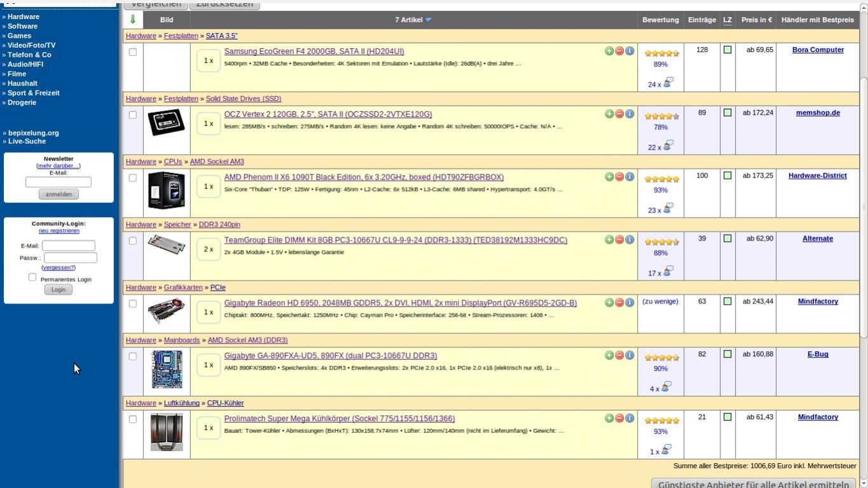Open info icon for OCZ Vertex 2
This screenshot has height=488, width=868.
click(630, 114)
